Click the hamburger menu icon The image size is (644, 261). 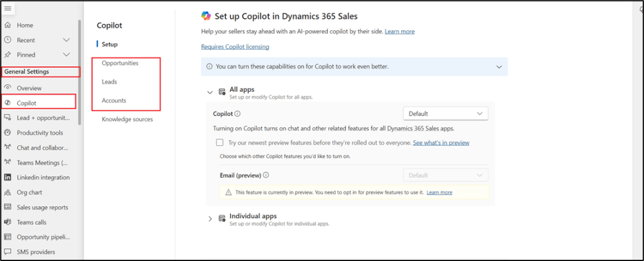click(8, 8)
